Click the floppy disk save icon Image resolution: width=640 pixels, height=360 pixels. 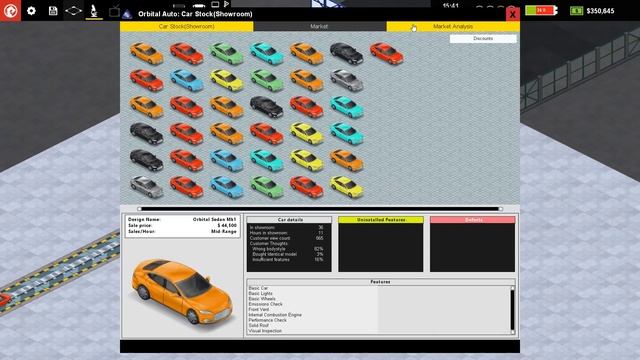(x=53, y=11)
